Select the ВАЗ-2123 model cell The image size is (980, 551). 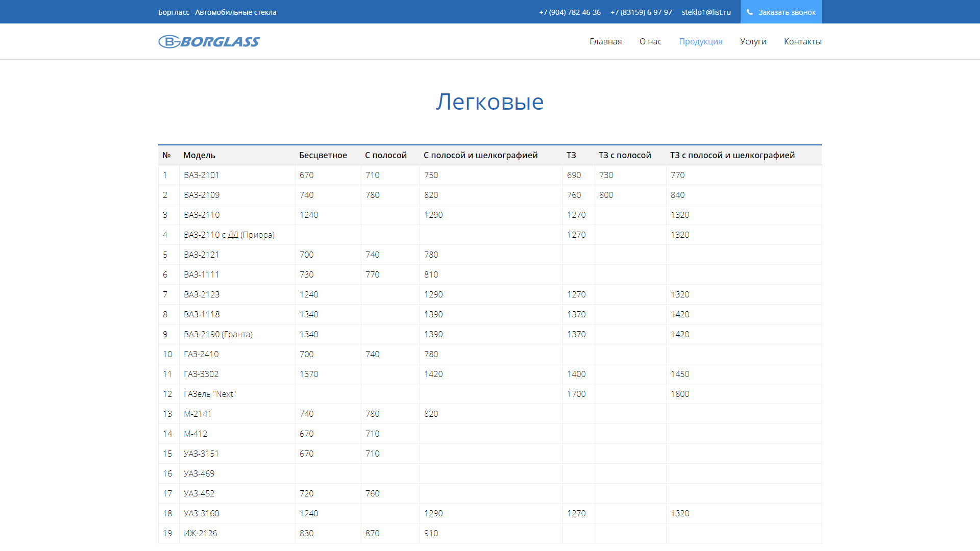(237, 294)
